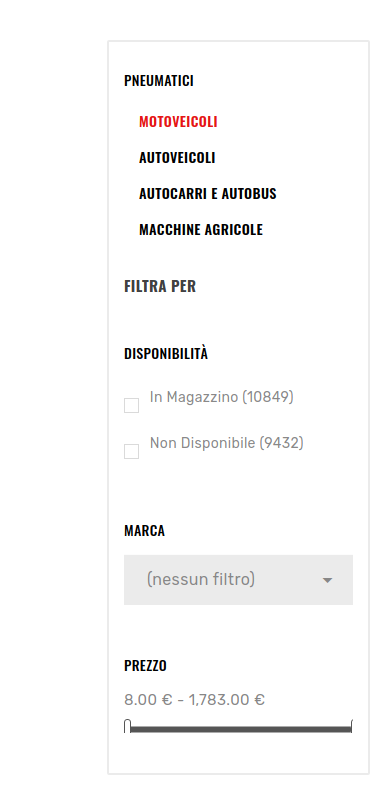Open the '(nessun filtro)' brand dropdown
The height and width of the screenshot is (808, 383).
pos(238,580)
